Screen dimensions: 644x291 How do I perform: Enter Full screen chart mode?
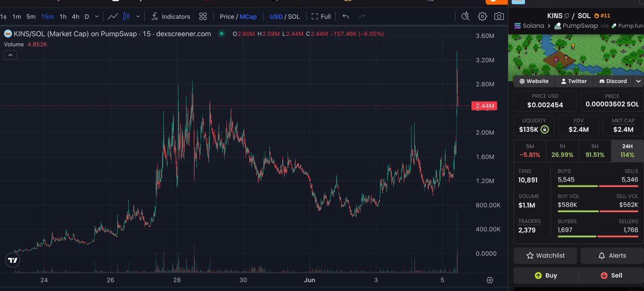321,17
